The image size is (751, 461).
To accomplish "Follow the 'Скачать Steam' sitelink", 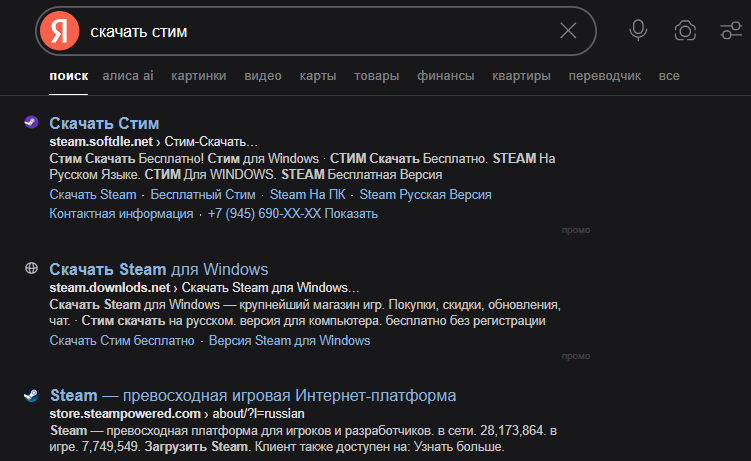I will (x=93, y=194).
